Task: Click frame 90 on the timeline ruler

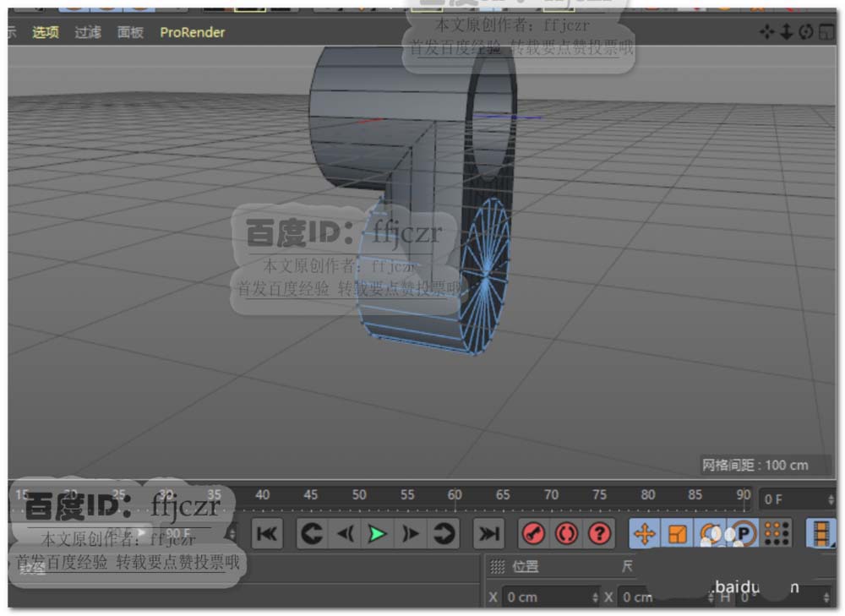Action: tap(744, 494)
